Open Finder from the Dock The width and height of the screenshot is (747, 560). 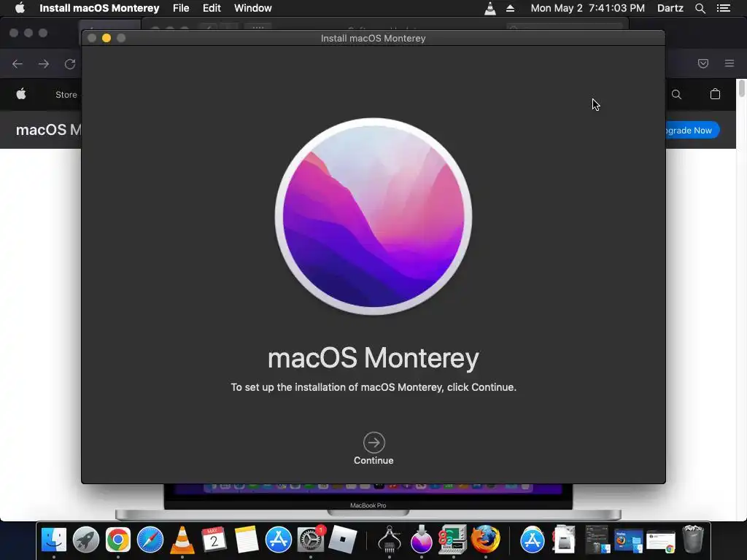point(54,540)
